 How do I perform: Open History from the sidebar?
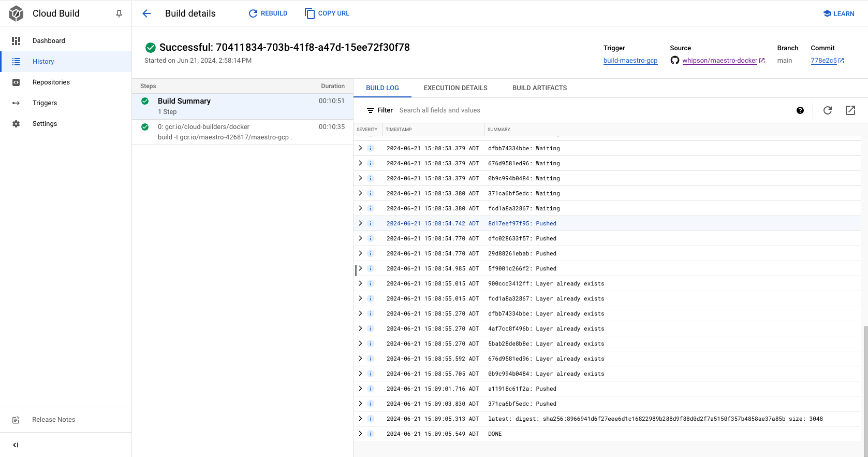click(66, 62)
